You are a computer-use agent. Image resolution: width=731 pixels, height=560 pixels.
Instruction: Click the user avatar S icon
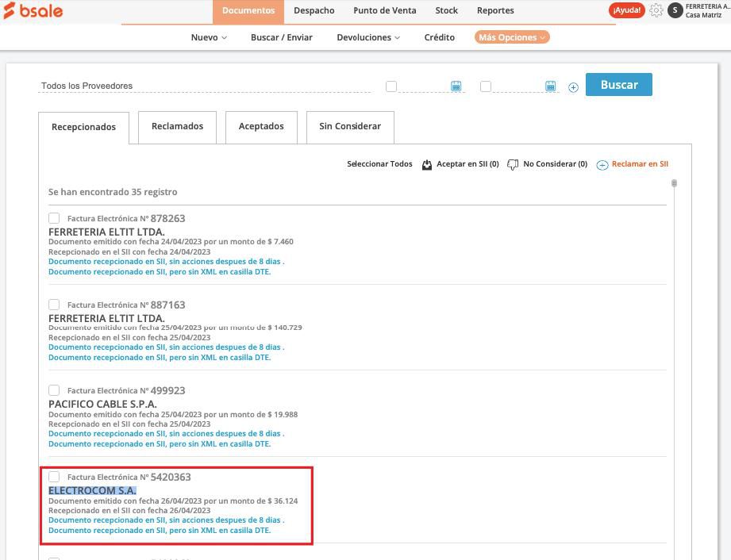(x=675, y=10)
